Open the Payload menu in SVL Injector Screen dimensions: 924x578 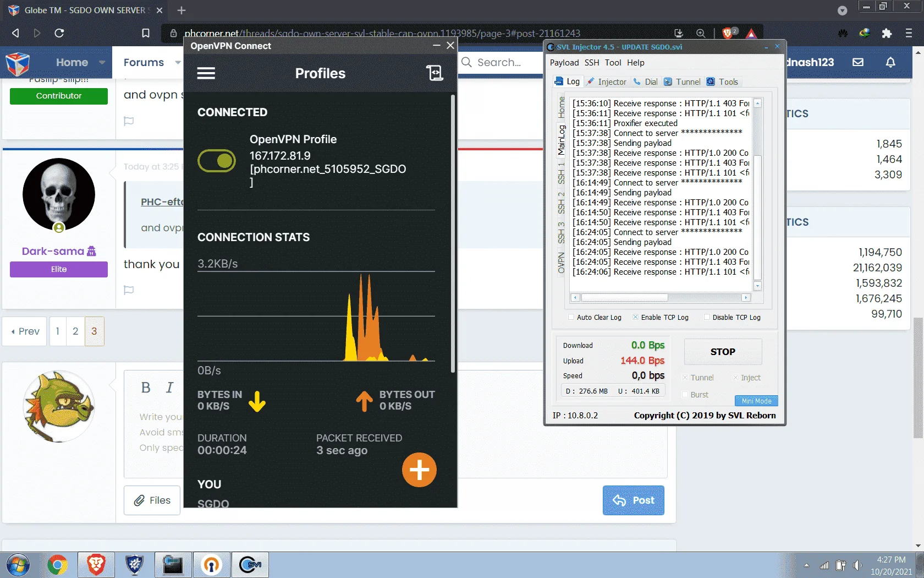[x=564, y=63]
